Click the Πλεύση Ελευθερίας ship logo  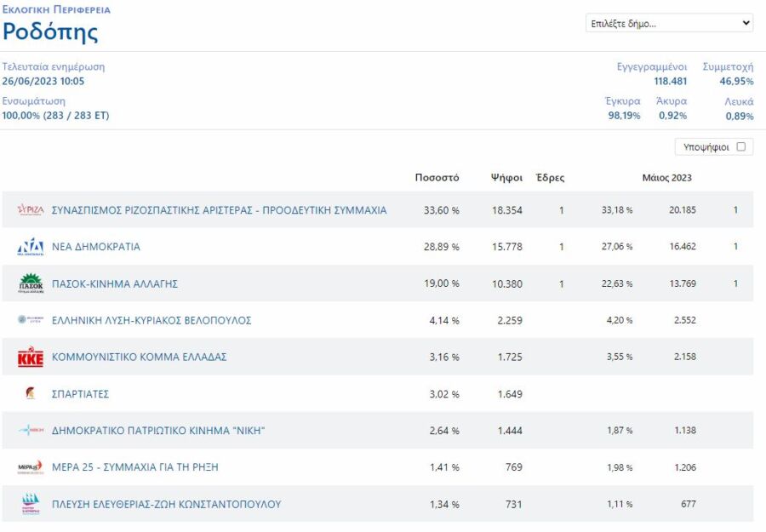pos(31,504)
